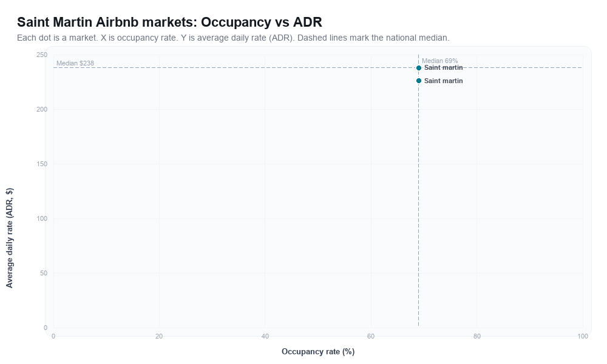
Task: Click the 'Occupancy rate (%)' axis title
Action: tap(318, 352)
